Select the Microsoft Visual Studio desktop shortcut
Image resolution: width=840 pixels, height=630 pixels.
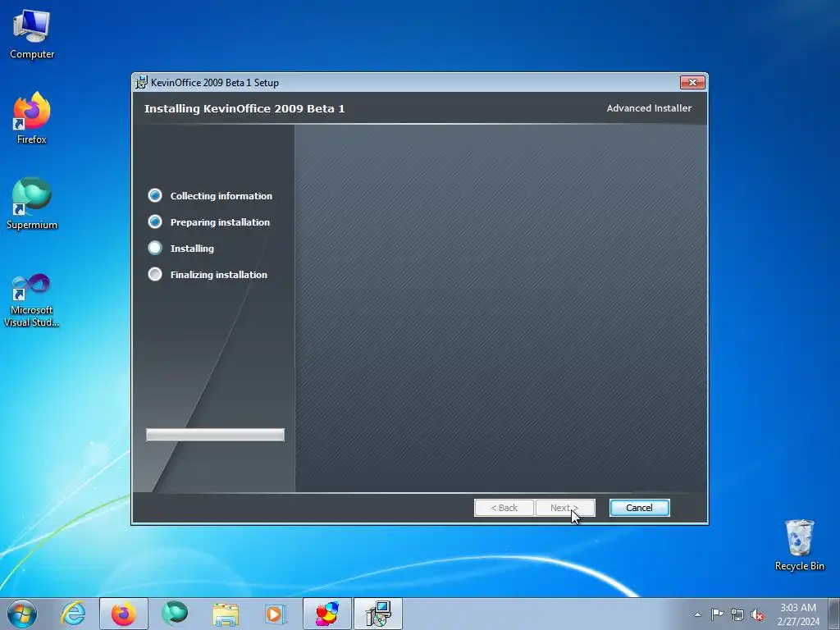tap(32, 300)
